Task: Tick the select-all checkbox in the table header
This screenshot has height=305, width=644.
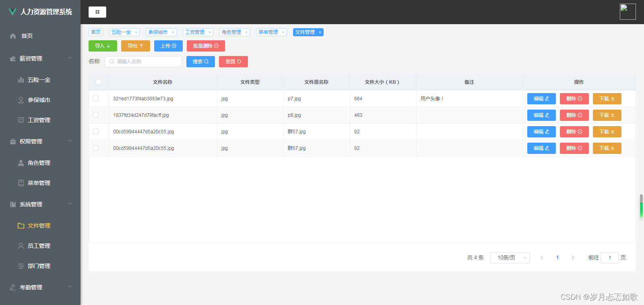Action: [99, 82]
